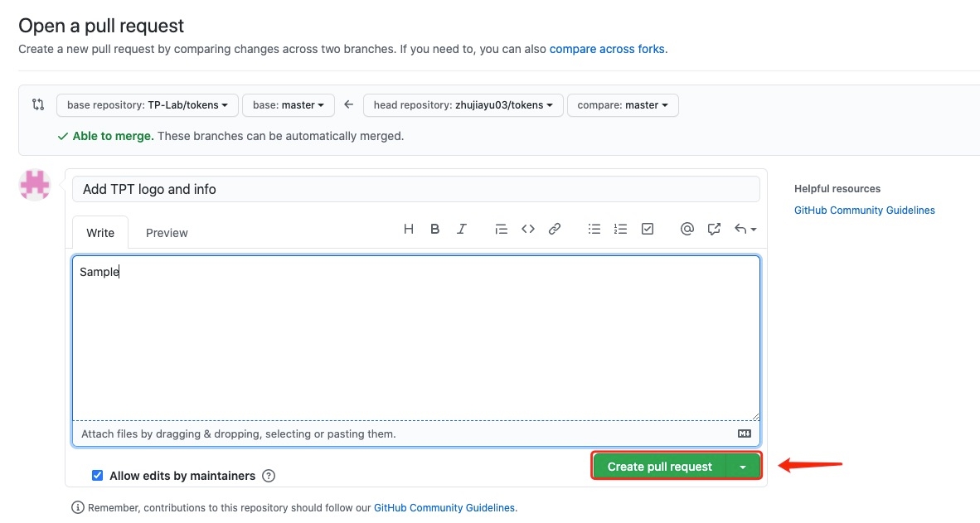
Task: Toggle bold text formatting
Action: (x=434, y=230)
